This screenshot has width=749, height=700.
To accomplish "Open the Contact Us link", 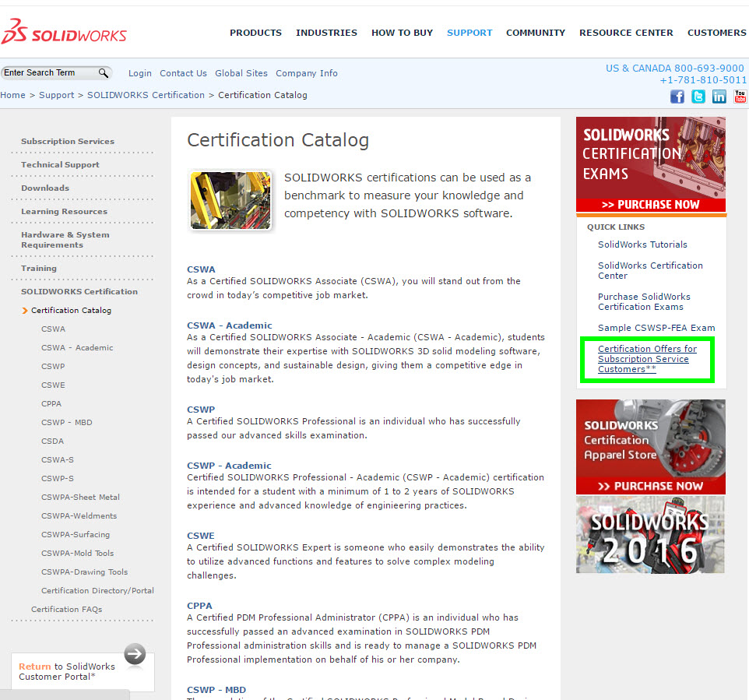I will tap(184, 73).
